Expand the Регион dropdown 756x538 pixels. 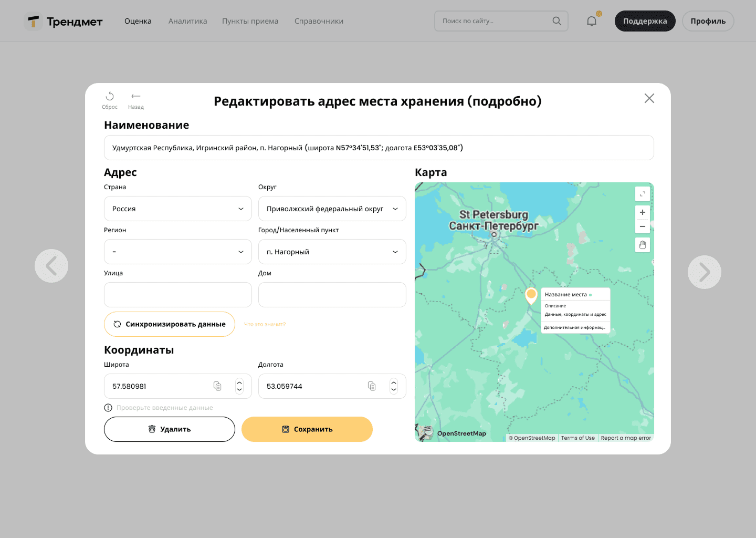point(178,252)
